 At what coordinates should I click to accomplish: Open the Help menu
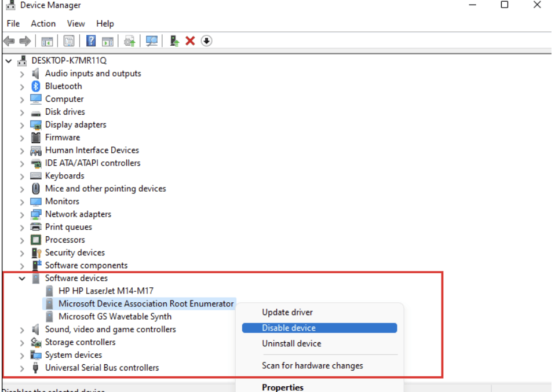(x=105, y=24)
